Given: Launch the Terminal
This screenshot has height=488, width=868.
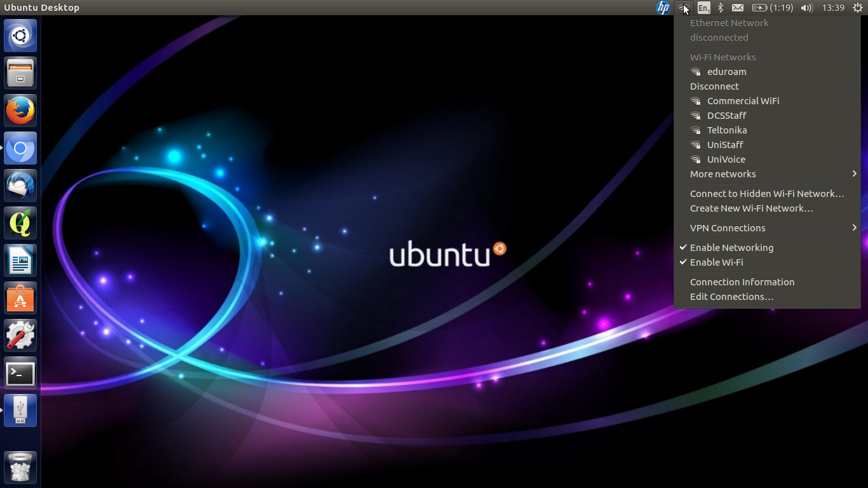Looking at the screenshot, I should click(20, 373).
